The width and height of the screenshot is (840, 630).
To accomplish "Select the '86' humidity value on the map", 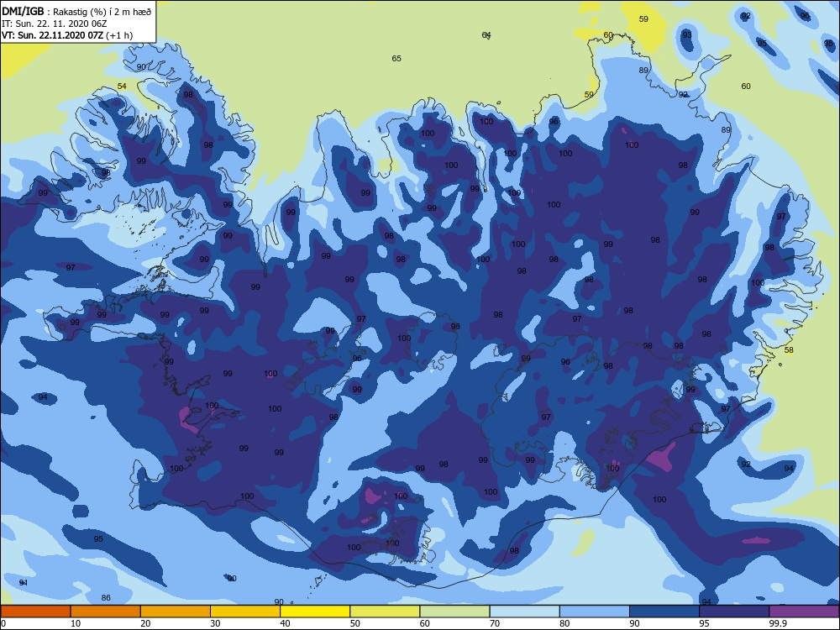I will pyautogui.click(x=106, y=597).
